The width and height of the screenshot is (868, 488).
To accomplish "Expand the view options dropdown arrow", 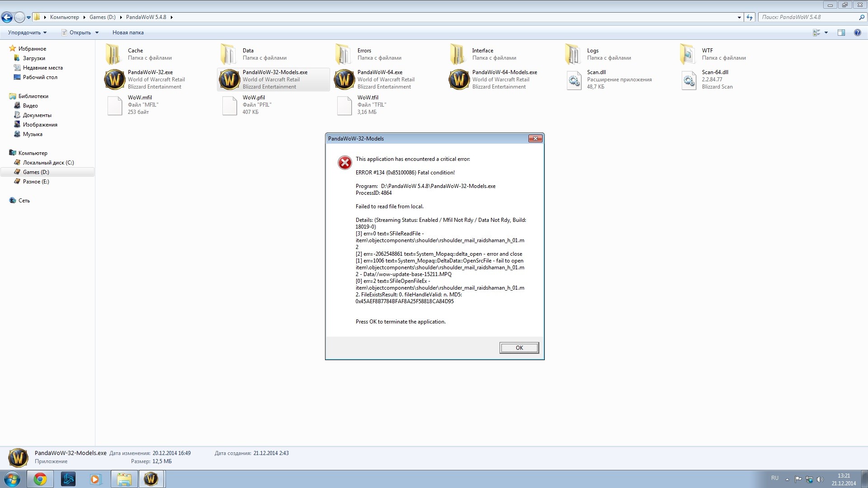I will [826, 33].
